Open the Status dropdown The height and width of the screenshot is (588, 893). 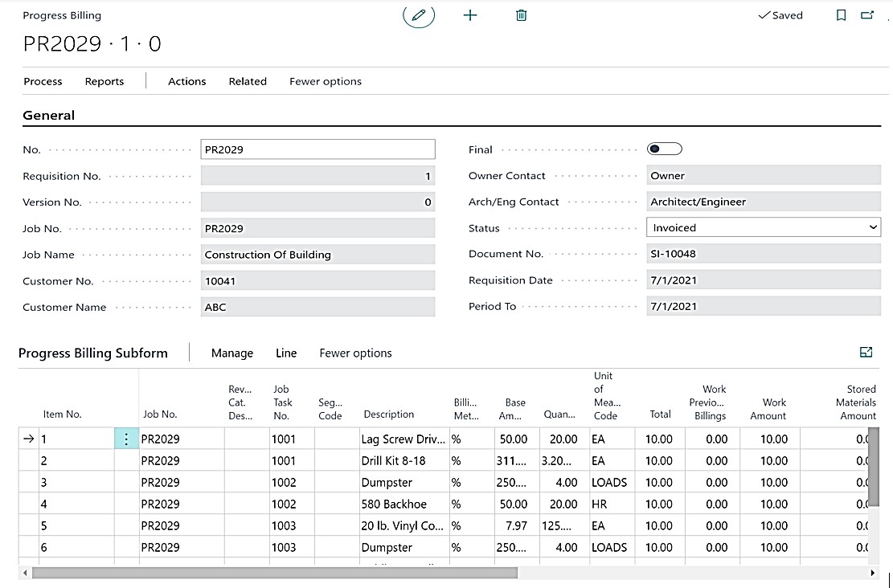tap(763, 228)
